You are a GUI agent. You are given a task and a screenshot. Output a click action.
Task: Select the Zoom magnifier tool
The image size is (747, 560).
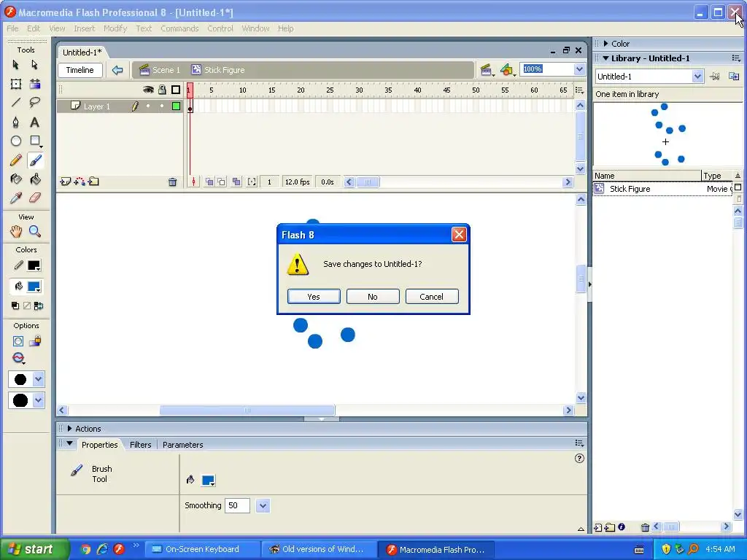pos(35,231)
